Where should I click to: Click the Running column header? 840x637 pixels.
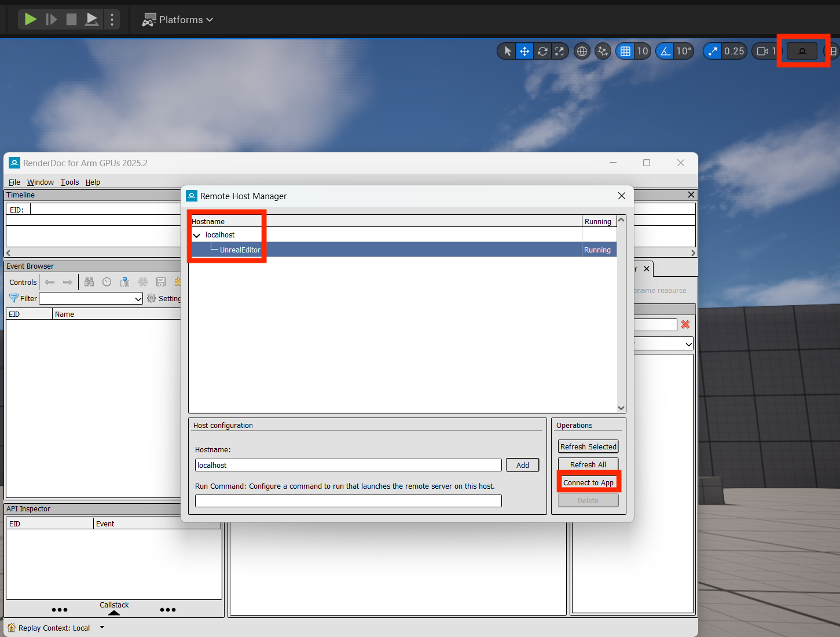[x=599, y=221]
